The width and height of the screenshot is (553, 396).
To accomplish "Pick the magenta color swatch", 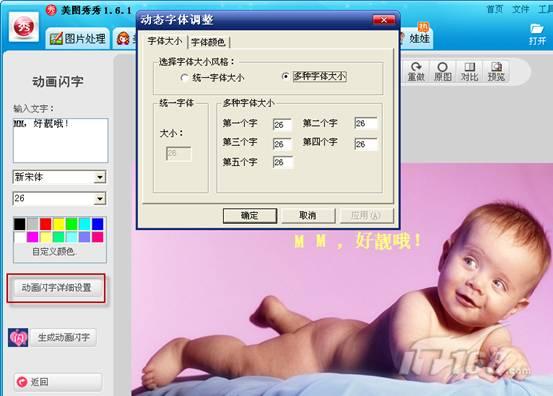I will (x=32, y=237).
